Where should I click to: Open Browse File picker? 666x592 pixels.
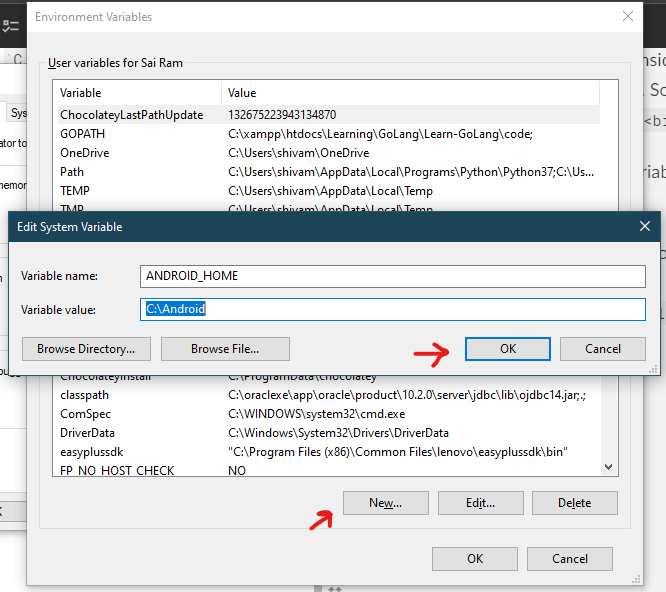225,349
